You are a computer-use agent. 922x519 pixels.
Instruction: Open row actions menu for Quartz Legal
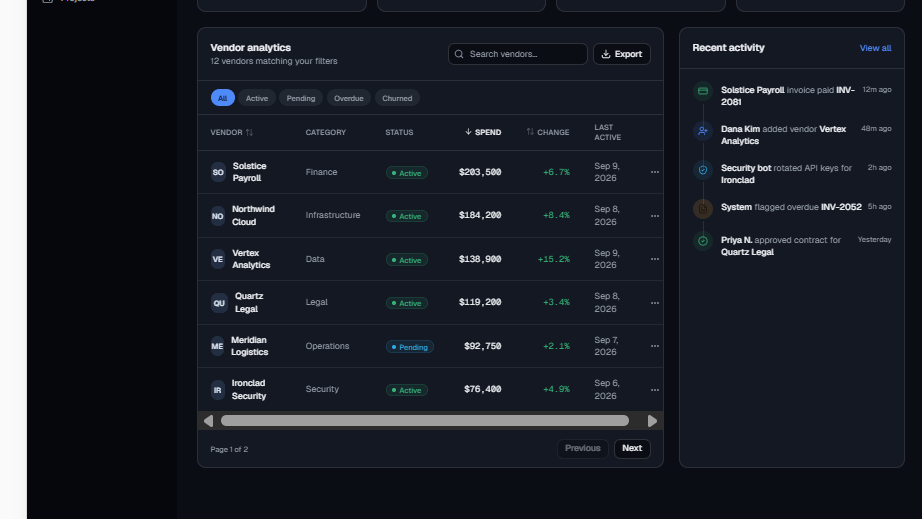[654, 303]
